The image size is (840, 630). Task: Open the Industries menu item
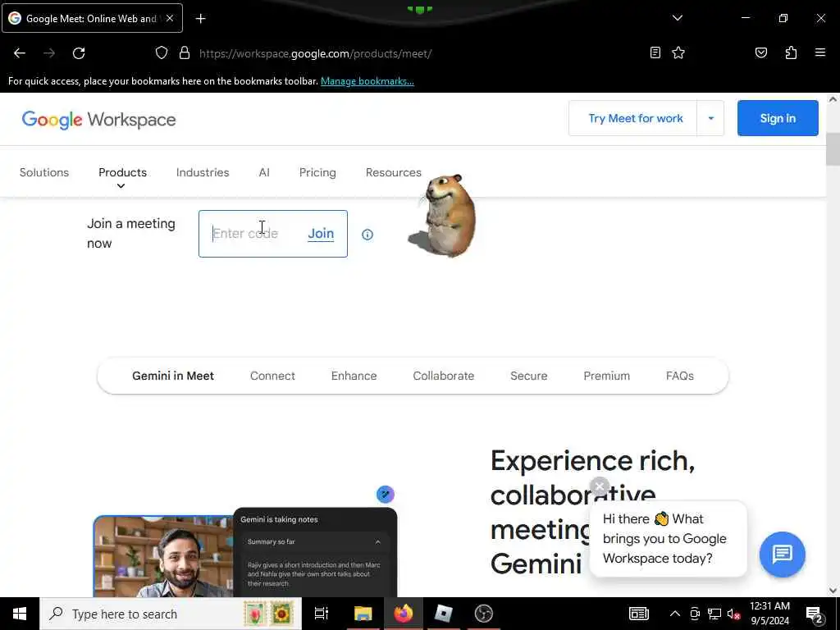tap(203, 172)
